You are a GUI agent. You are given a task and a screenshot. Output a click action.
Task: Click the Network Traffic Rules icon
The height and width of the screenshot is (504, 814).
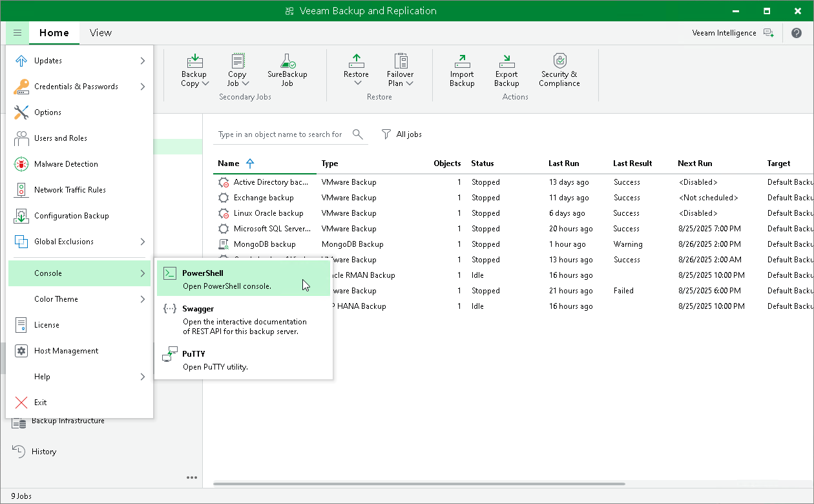pyautogui.click(x=21, y=190)
